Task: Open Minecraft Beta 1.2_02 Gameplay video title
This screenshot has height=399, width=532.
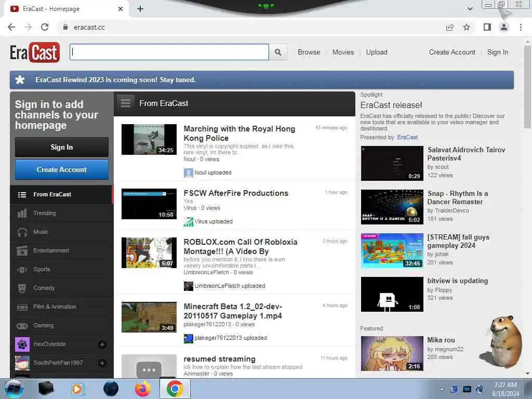Action: pos(233,311)
